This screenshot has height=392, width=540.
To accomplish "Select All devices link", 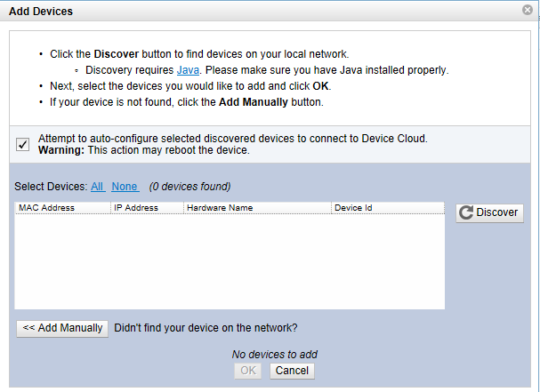I will tap(97, 187).
